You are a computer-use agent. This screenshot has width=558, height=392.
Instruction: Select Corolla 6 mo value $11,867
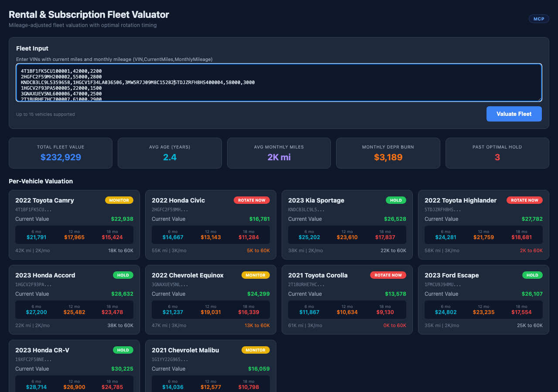pyautogui.click(x=309, y=312)
